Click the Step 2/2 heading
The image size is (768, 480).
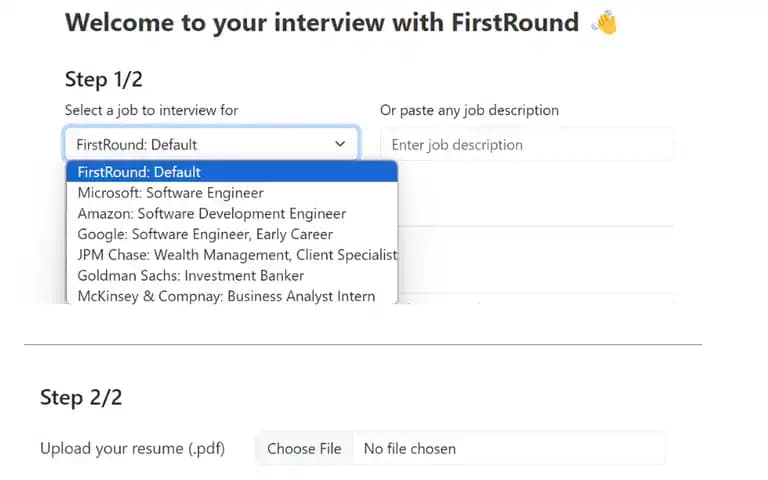click(x=81, y=397)
